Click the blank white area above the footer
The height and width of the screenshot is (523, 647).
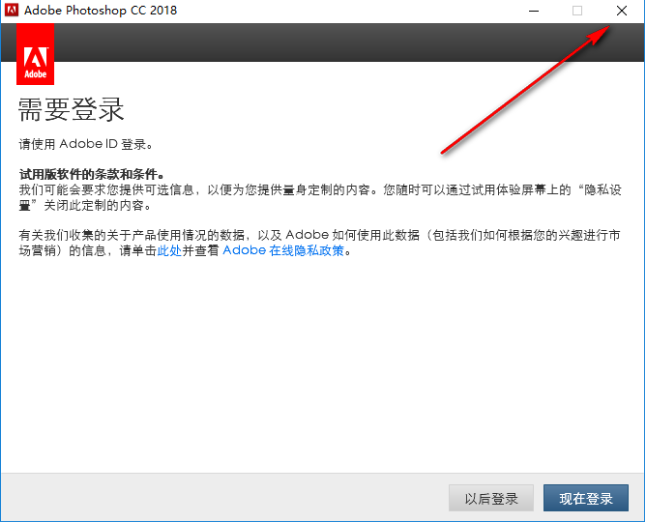tap(320, 380)
